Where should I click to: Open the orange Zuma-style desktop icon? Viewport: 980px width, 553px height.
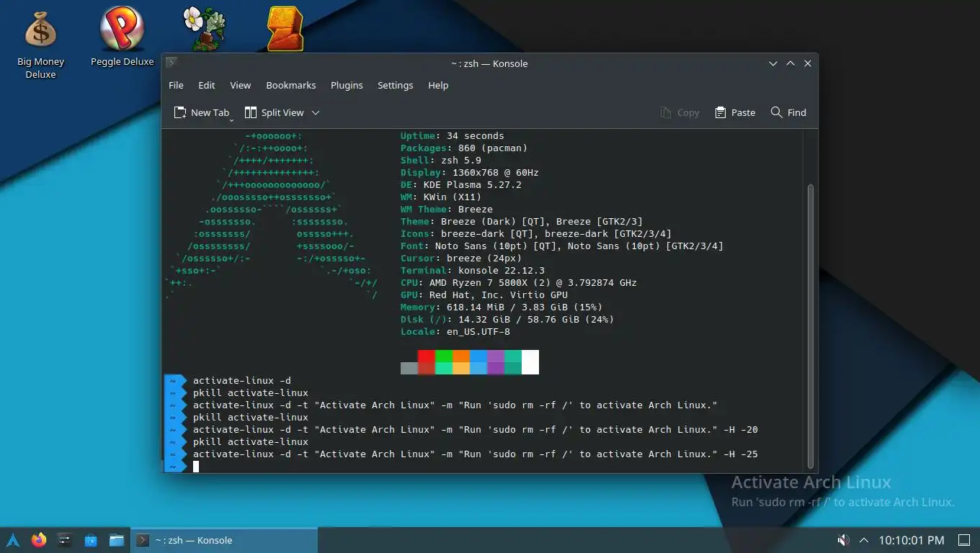[x=285, y=29]
